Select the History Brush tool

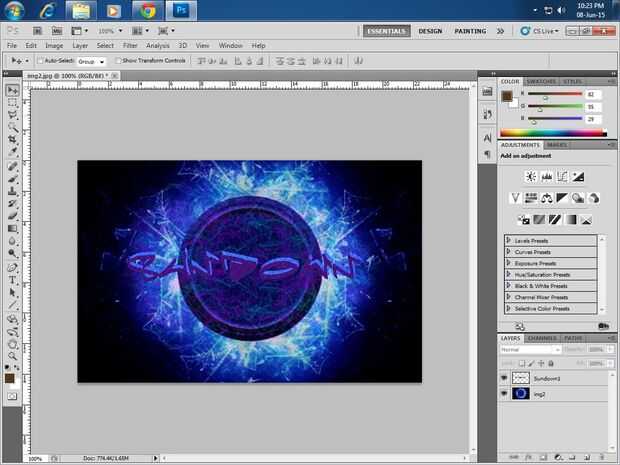click(13, 203)
